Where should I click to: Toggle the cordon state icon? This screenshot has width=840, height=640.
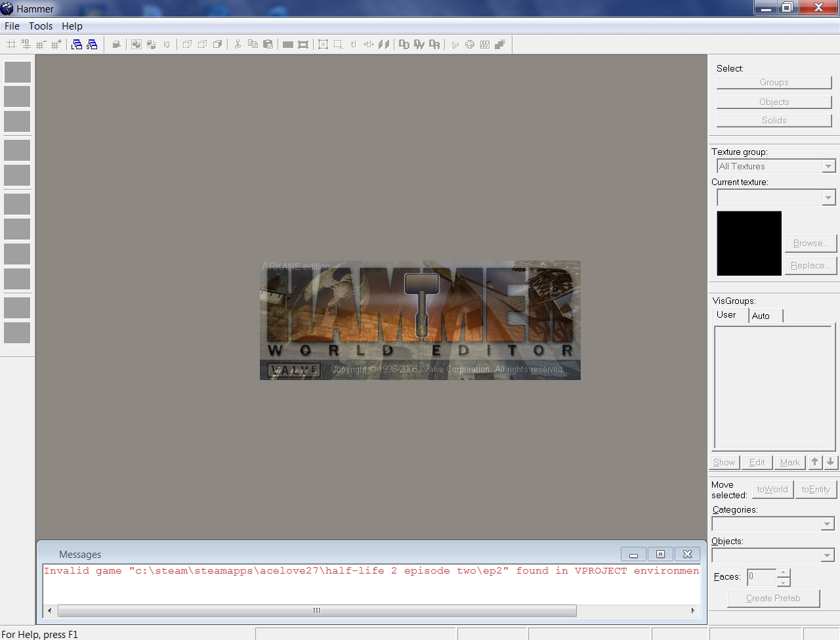pos(288,45)
